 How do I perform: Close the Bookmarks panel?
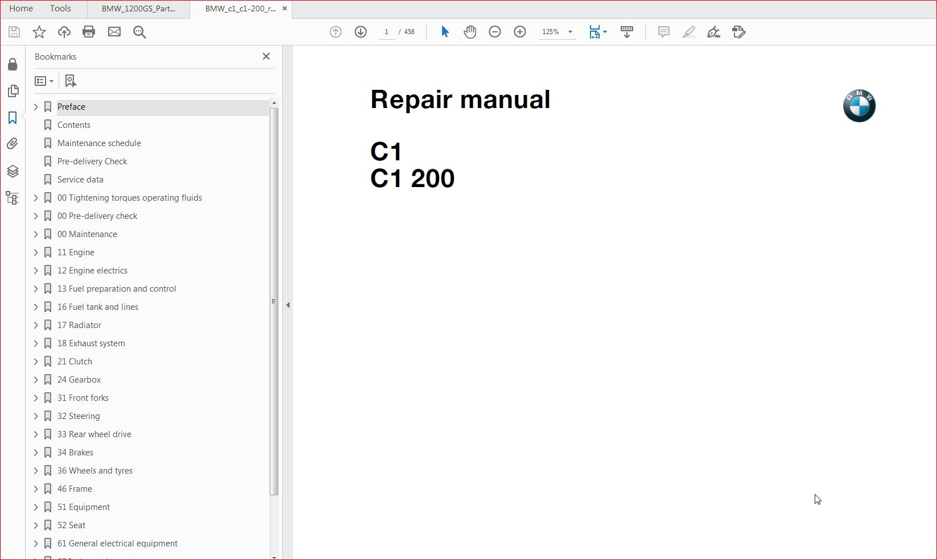[x=266, y=56]
